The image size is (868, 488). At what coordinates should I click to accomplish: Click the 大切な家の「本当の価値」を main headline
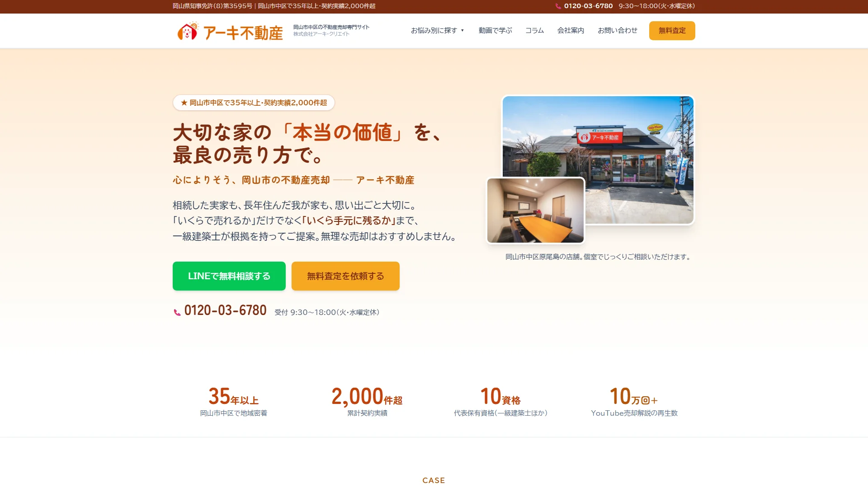pos(307,132)
